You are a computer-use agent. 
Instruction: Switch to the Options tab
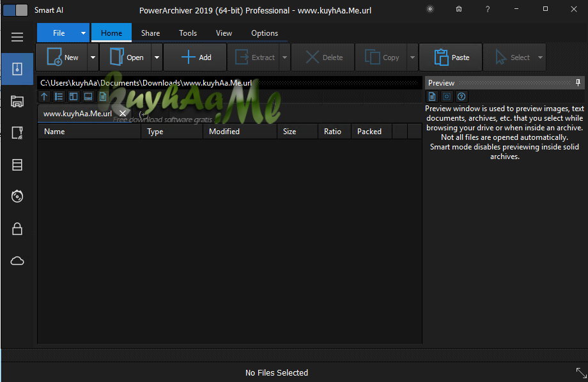click(x=265, y=33)
